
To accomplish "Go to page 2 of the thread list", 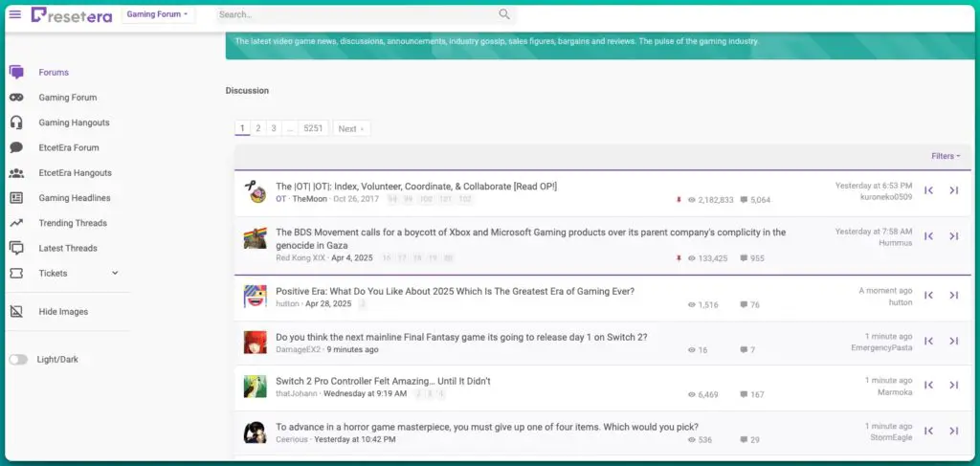I will [x=257, y=128].
